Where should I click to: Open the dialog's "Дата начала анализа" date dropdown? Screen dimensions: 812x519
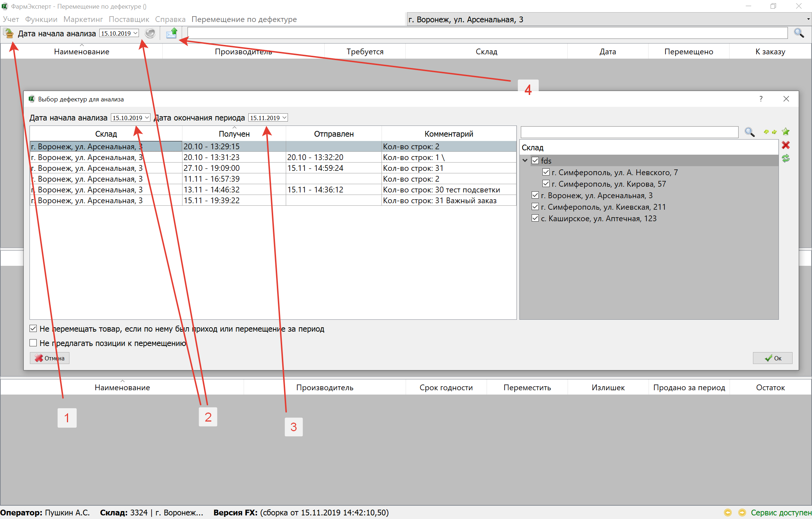[147, 118]
